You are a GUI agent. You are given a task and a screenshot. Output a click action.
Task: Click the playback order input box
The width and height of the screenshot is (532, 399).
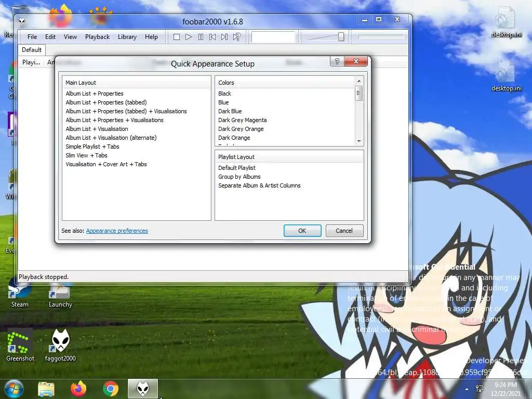[x=273, y=37]
